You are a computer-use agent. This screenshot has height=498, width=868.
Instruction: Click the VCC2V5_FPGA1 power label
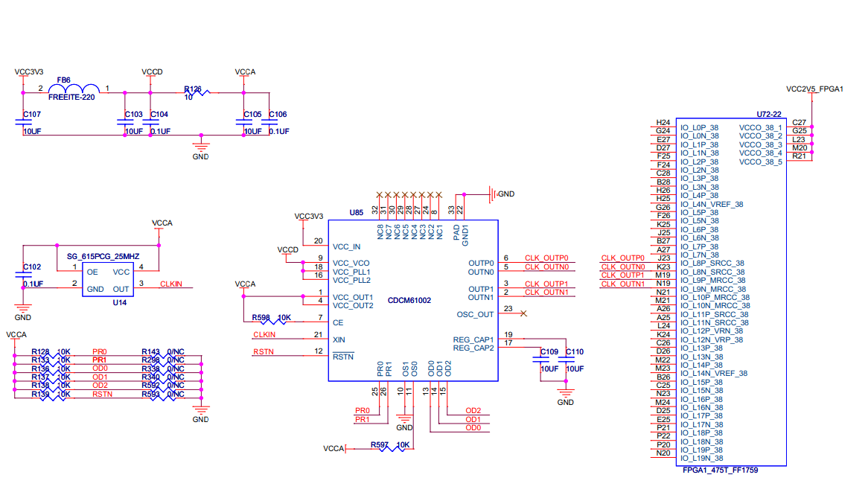pyautogui.click(x=814, y=89)
